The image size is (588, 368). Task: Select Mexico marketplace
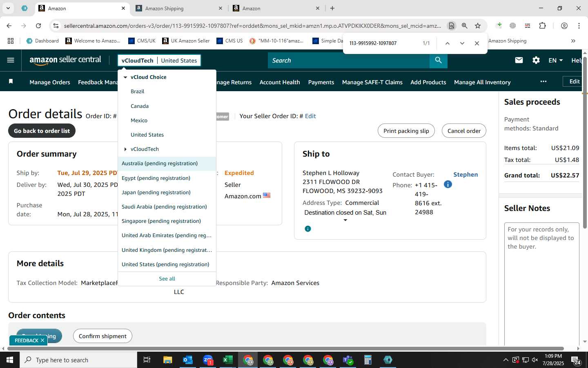click(x=139, y=120)
